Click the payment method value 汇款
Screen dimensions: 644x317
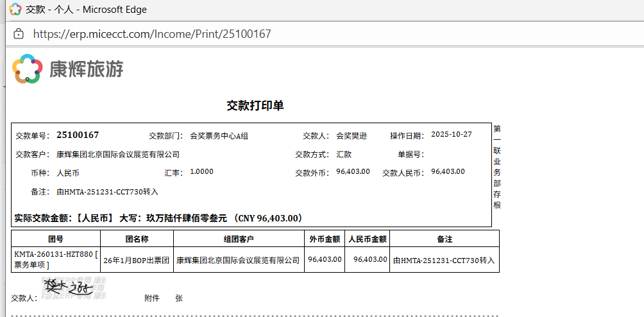[344, 154]
